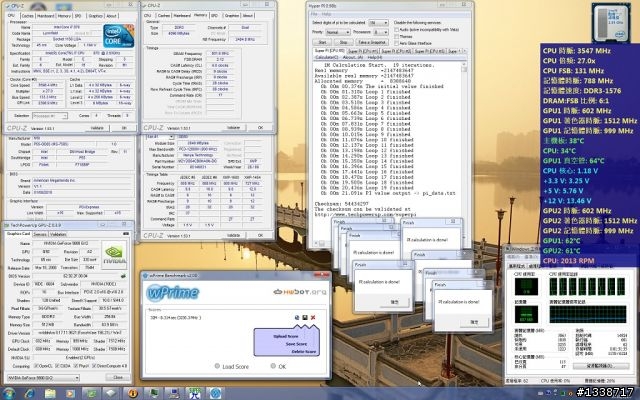Image resolution: width=640 pixels, height=400 pixels.
Task: Open digits of pi dropdown in Hyper PI
Action: tap(378, 23)
